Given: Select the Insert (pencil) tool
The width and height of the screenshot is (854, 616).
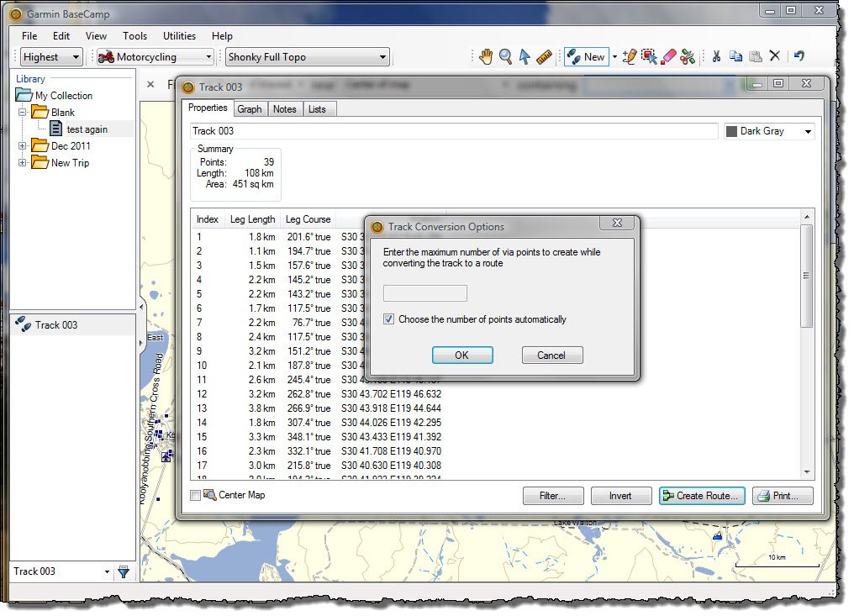Looking at the screenshot, I should (x=630, y=56).
